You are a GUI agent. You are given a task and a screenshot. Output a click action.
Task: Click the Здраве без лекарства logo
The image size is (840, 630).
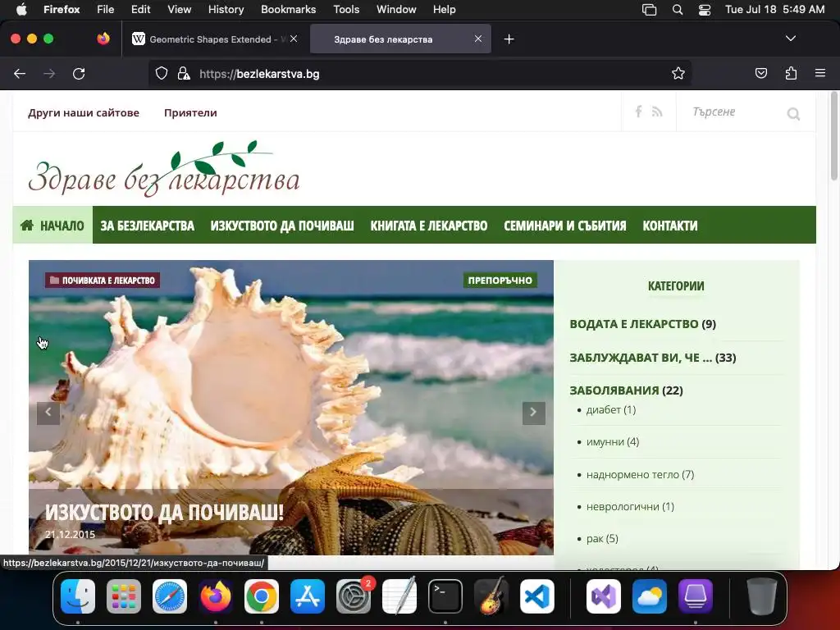[x=164, y=169]
